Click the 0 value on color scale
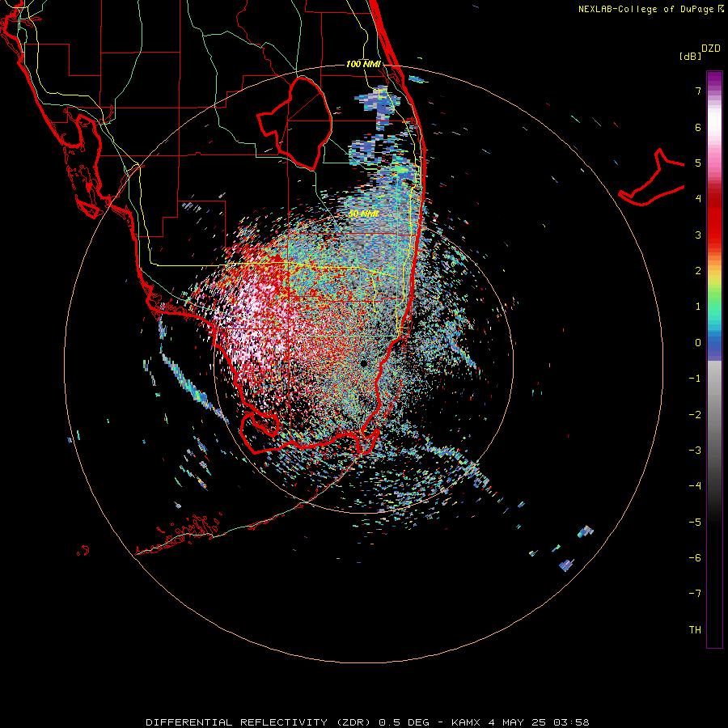Image resolution: width=728 pixels, height=728 pixels. coord(698,343)
